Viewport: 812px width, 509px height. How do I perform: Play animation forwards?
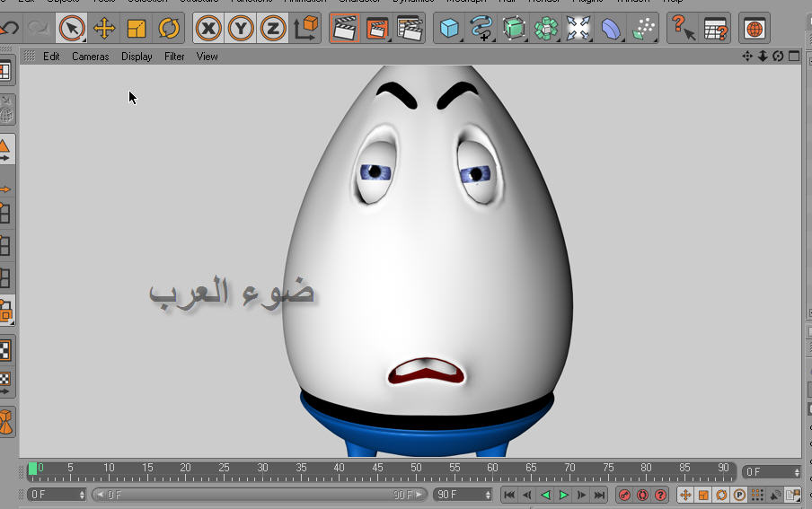click(x=563, y=495)
